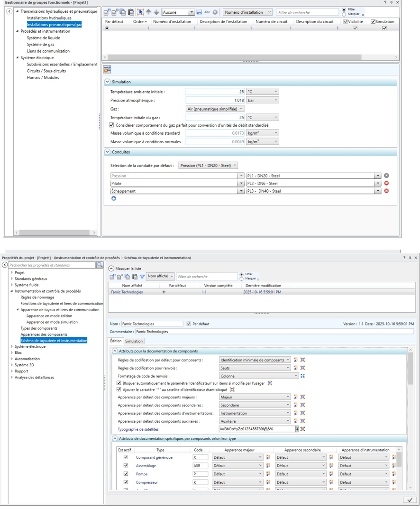Switch to the Simulation tab

point(134,341)
